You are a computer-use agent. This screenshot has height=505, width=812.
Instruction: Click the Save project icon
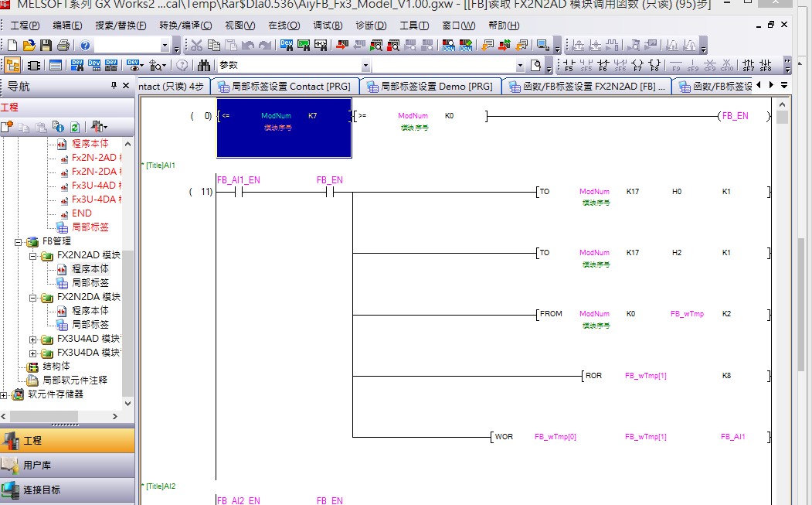(46, 46)
